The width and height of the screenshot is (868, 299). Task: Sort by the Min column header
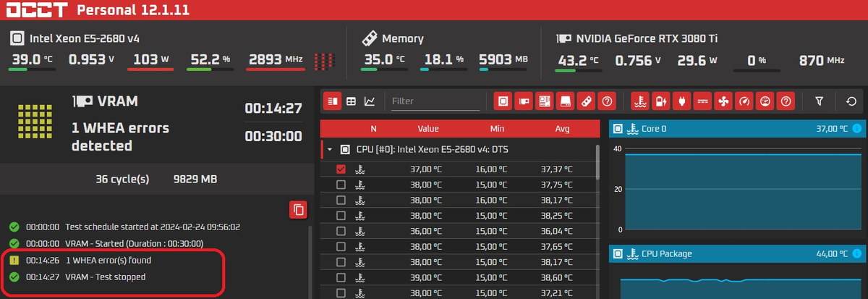point(497,128)
